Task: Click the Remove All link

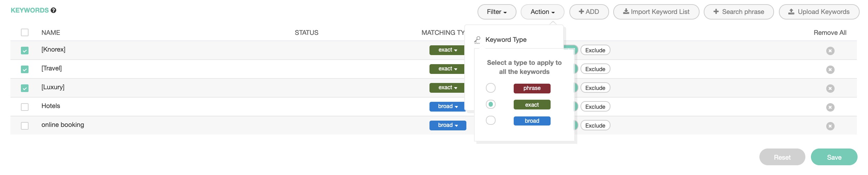Action: 830,33
